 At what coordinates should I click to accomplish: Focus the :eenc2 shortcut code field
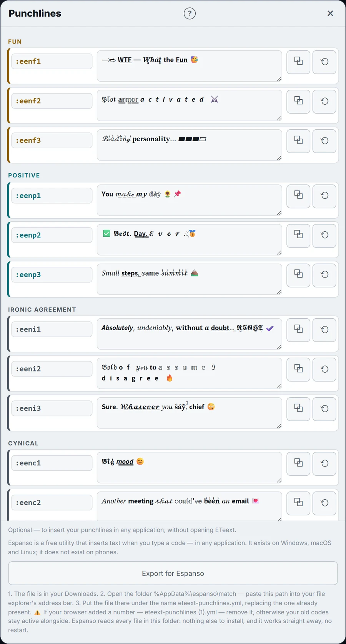tap(52, 502)
